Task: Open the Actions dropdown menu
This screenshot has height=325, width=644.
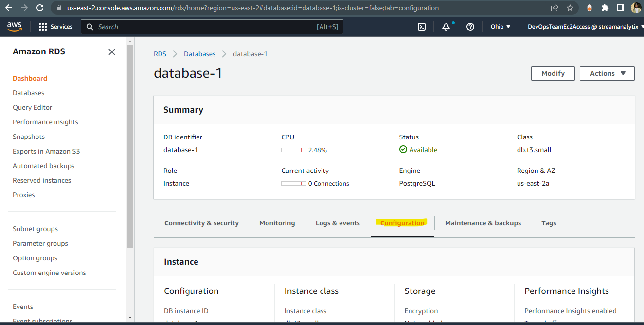Action: 607,73
